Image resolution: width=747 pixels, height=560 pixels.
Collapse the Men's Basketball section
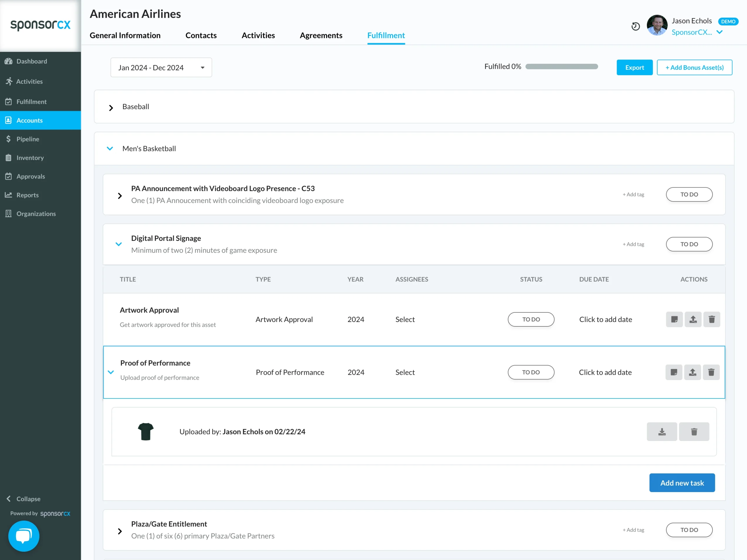click(110, 148)
